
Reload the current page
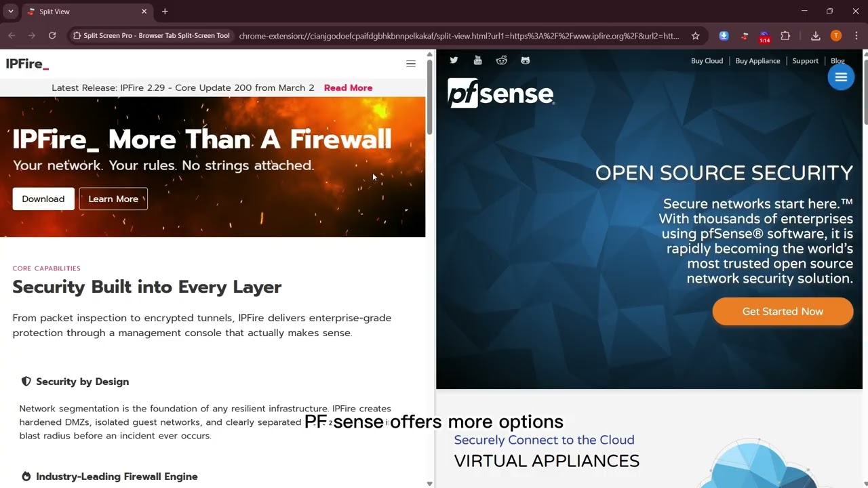[52, 36]
